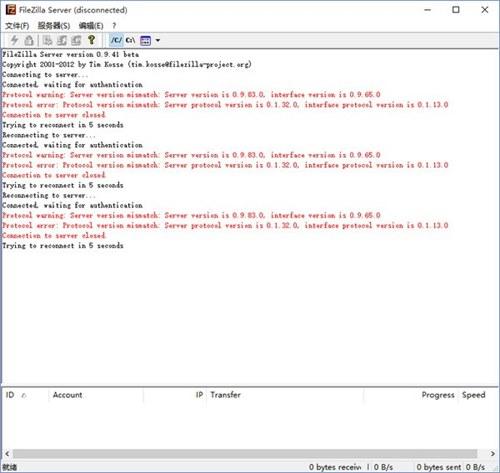The width and height of the screenshot is (500, 473).
Task: Click the horizontal scrollbar left arrow
Action: pyautogui.click(x=7, y=454)
